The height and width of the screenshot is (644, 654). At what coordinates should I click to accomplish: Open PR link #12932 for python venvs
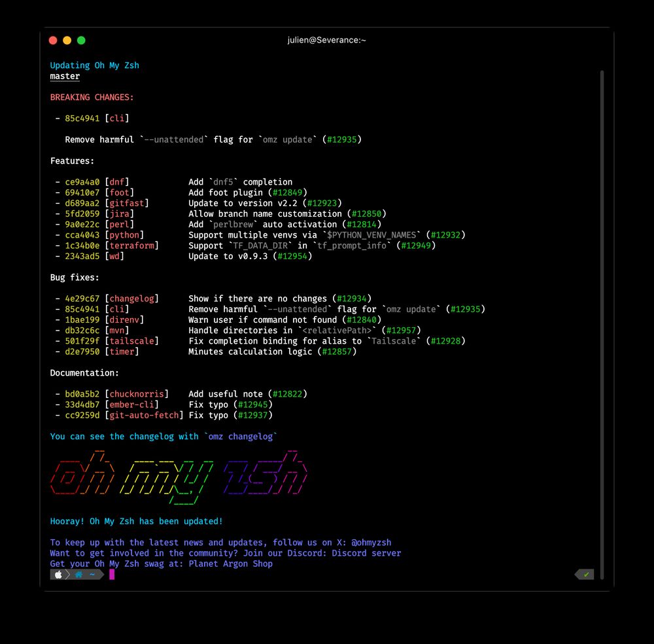pyautogui.click(x=445, y=235)
